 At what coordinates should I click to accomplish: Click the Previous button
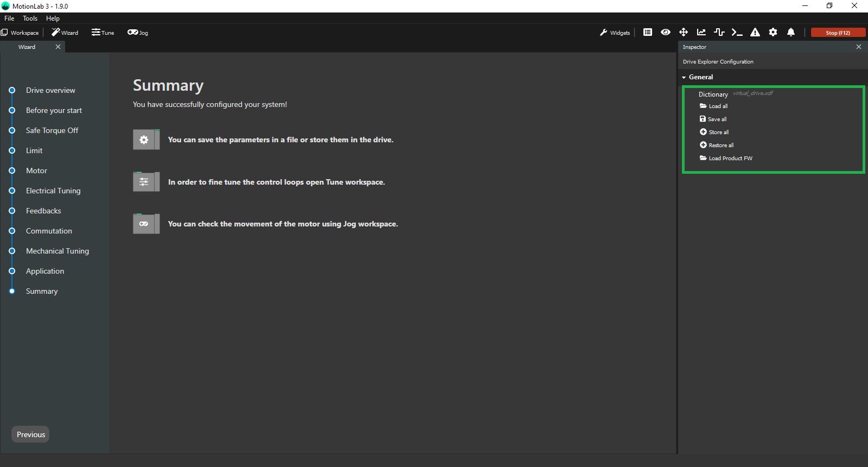pyautogui.click(x=31, y=434)
